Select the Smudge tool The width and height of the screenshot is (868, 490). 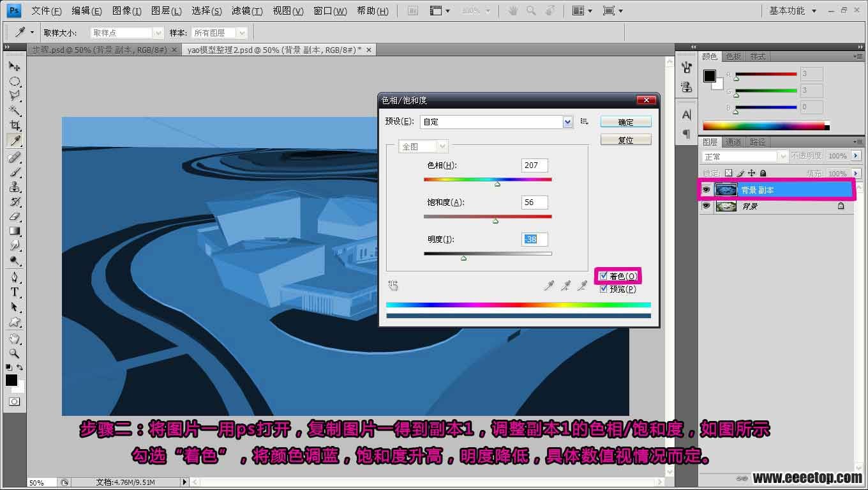[x=14, y=246]
